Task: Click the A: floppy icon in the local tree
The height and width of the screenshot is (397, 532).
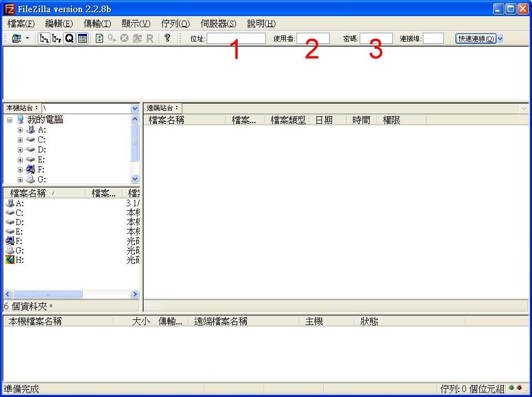Action: 30,130
